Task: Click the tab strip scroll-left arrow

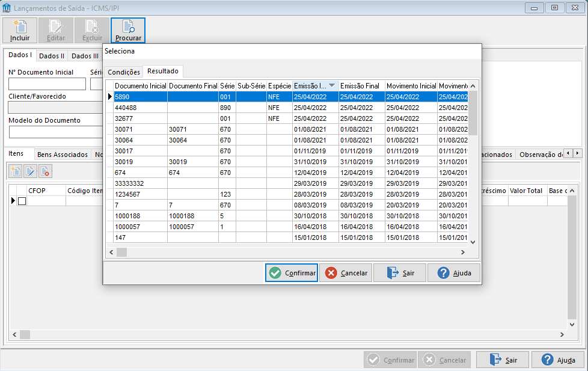Action: pyautogui.click(x=569, y=153)
